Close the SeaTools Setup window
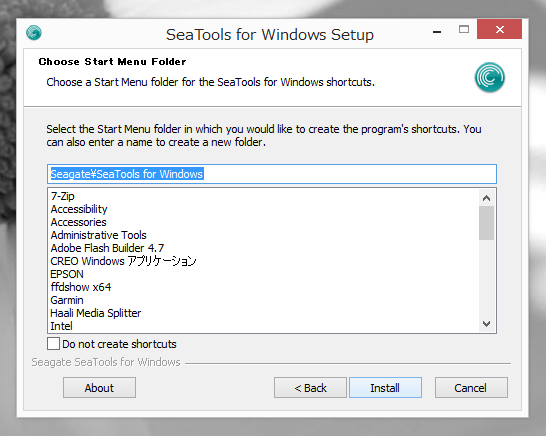Image resolution: width=546 pixels, height=436 pixels. tap(500, 29)
